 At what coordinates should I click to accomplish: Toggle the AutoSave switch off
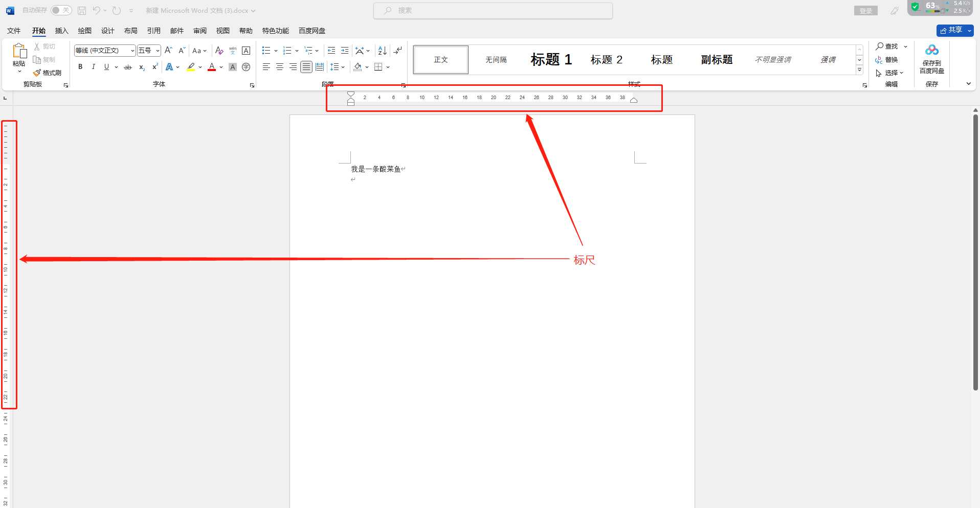(61, 10)
